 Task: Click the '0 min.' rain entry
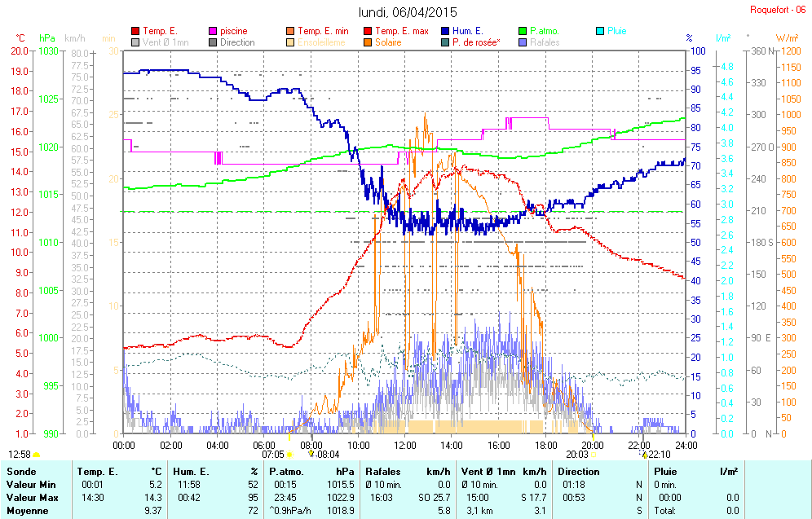(x=665, y=485)
